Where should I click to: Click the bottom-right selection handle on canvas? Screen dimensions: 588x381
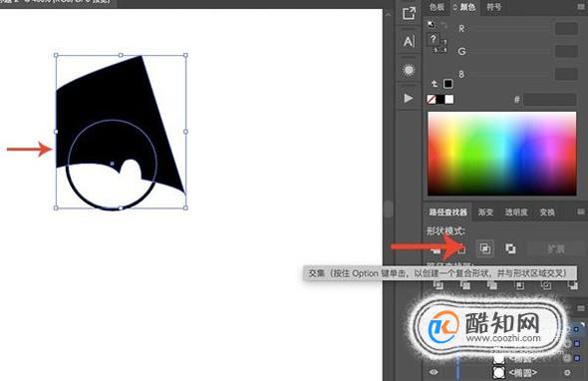coord(185,208)
